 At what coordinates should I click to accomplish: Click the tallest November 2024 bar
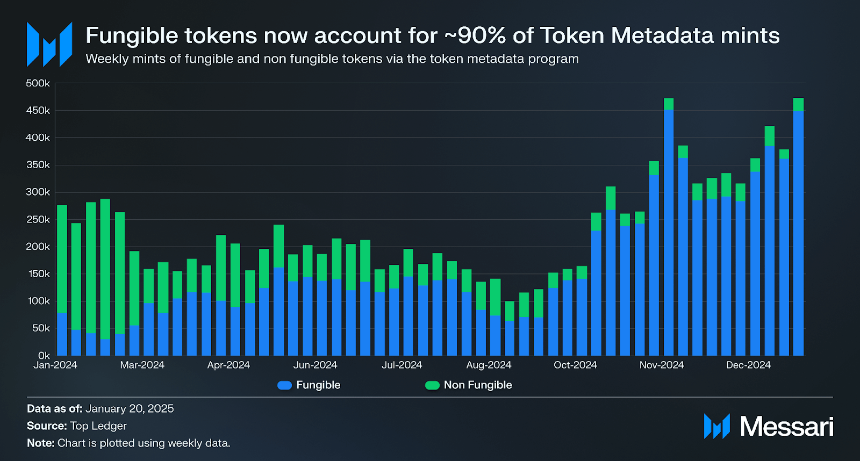(x=669, y=227)
